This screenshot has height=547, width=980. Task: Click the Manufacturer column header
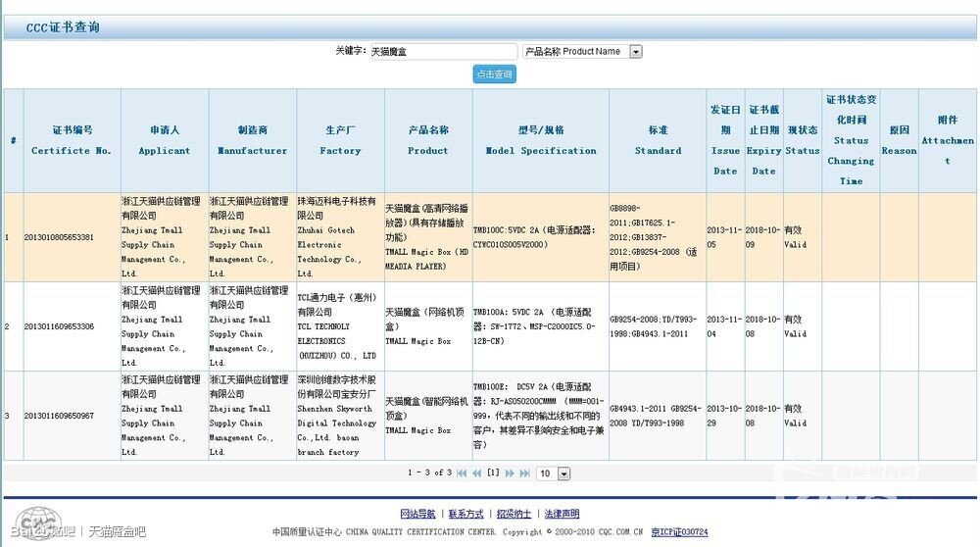(253, 140)
